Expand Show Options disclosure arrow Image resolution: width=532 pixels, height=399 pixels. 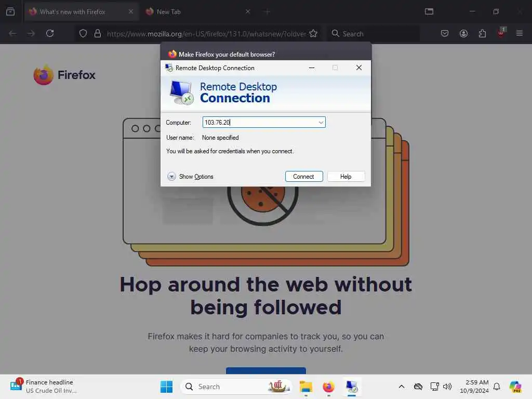[x=171, y=177]
